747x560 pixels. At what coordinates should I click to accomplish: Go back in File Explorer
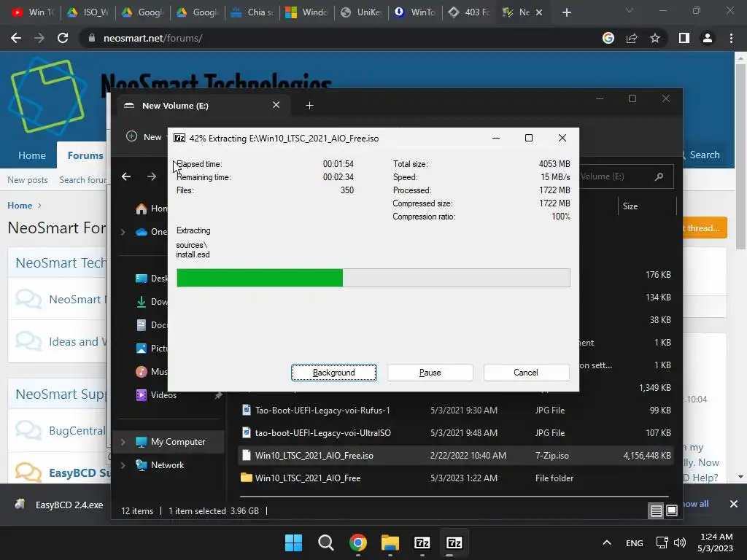click(x=126, y=176)
